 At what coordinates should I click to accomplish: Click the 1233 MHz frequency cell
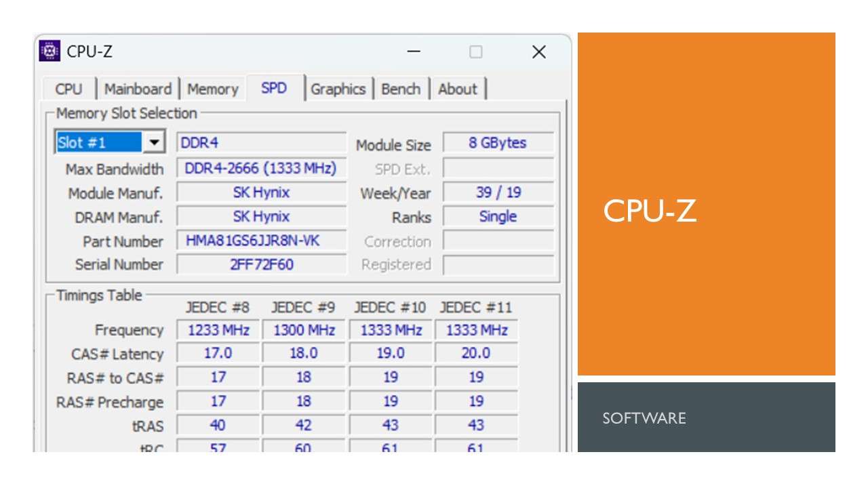218,330
